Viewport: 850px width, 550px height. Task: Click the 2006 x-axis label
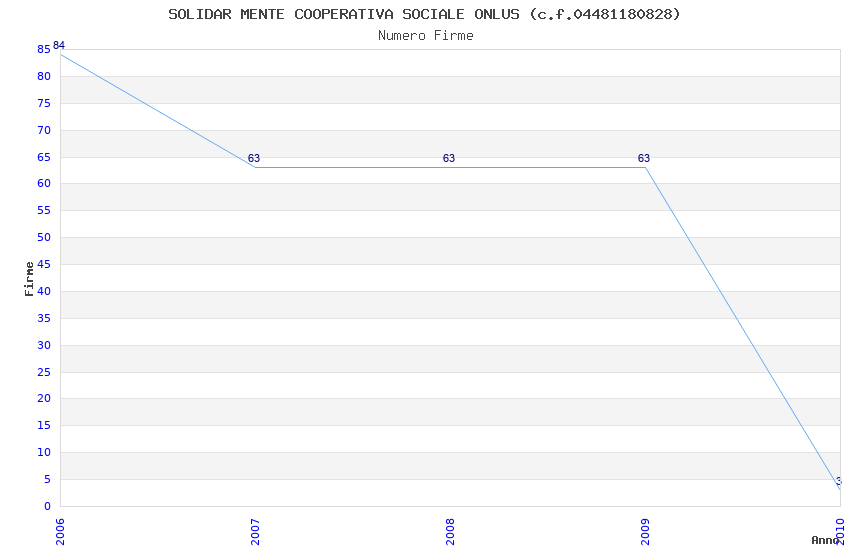pyautogui.click(x=60, y=532)
